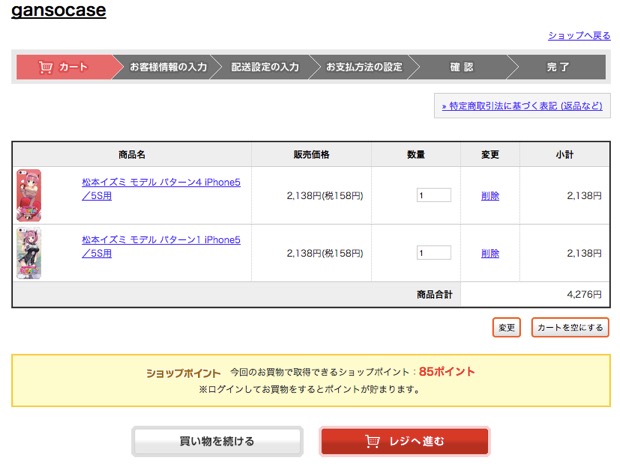
Task: Click the cart icon in the カート step
Action: [x=46, y=68]
